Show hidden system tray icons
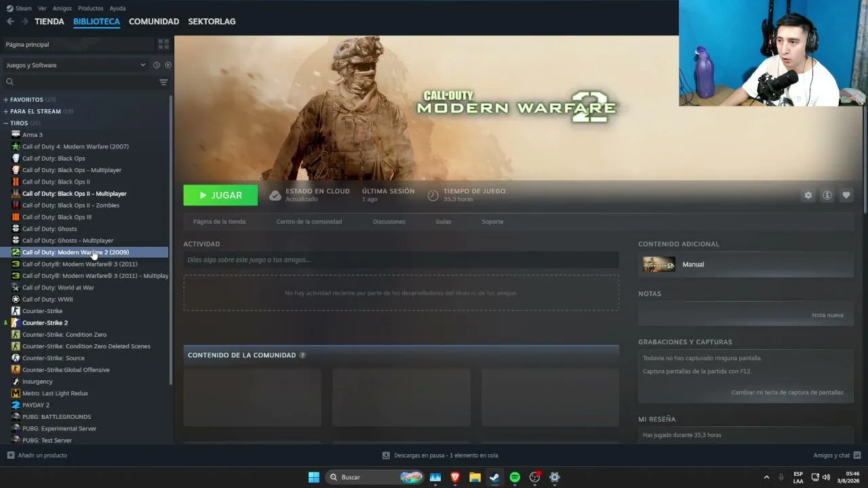This screenshot has width=868, height=488. pyautogui.click(x=766, y=477)
